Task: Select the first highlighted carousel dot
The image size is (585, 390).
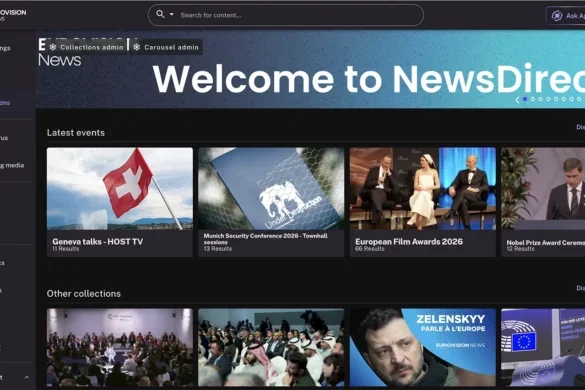Action: pyautogui.click(x=525, y=99)
